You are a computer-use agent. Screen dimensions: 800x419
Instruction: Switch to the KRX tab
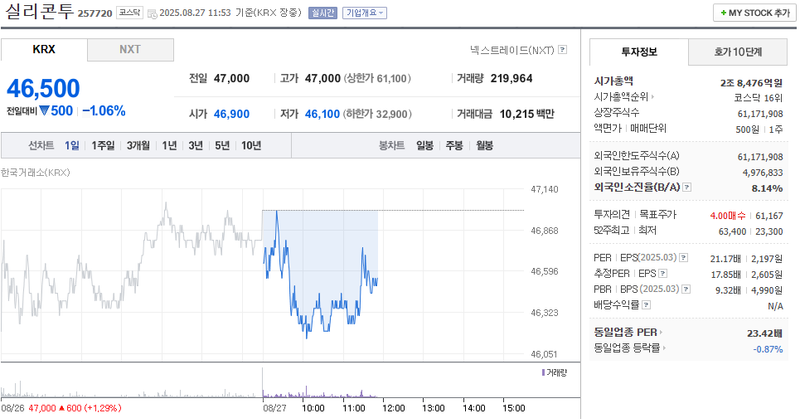[44, 50]
